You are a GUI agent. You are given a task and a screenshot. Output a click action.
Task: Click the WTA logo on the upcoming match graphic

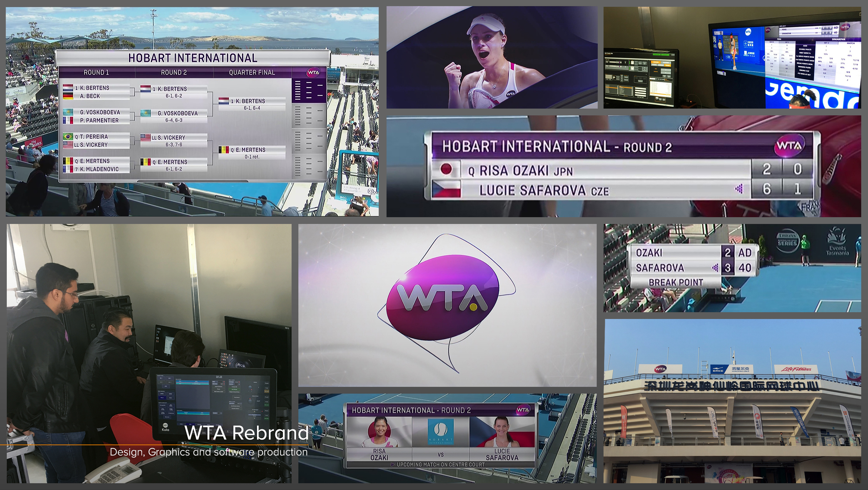(x=522, y=410)
